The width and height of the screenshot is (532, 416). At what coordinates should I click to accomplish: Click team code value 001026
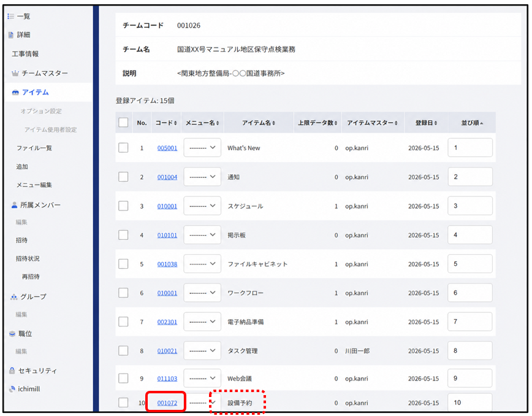click(189, 26)
